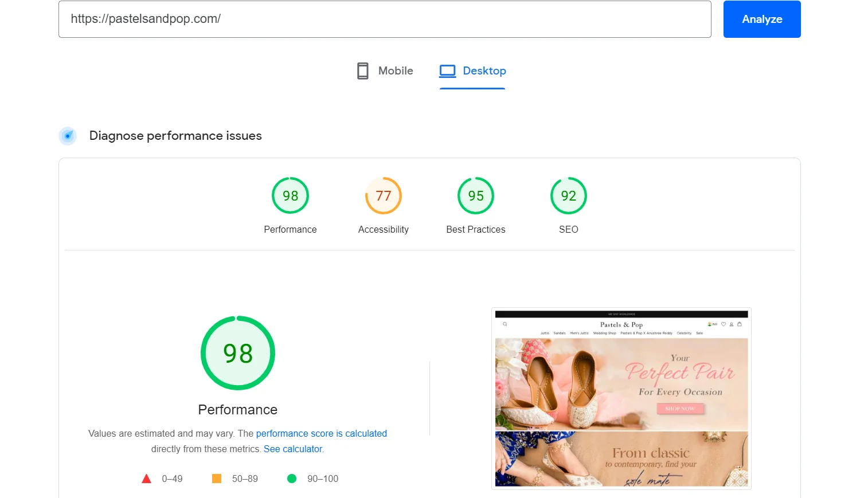
Task: Click the 'Best Practices' label text
Action: 476,229
